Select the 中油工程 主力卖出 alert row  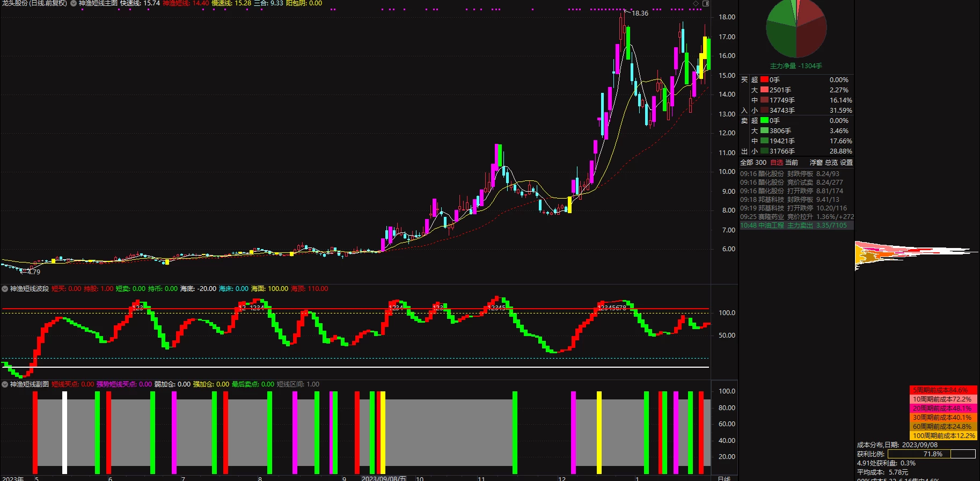coord(796,225)
